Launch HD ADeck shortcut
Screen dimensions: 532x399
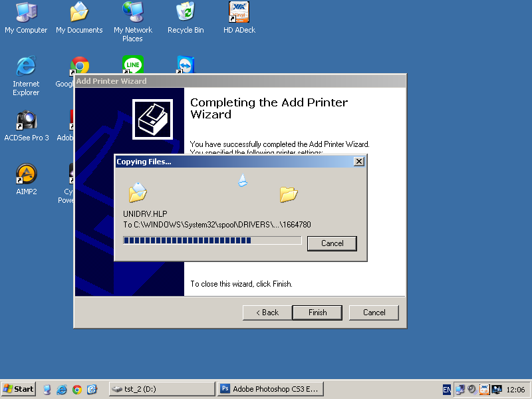coord(239,19)
